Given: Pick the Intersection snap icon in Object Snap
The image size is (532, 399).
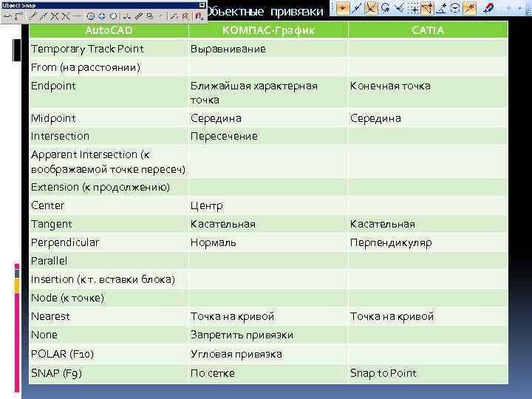Looking at the screenshot, I should pos(54,16).
